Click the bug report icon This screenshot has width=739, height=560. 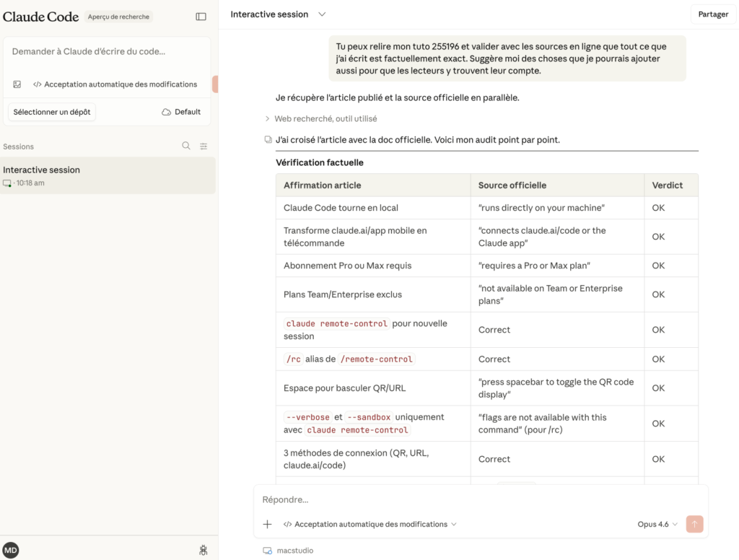click(x=204, y=551)
